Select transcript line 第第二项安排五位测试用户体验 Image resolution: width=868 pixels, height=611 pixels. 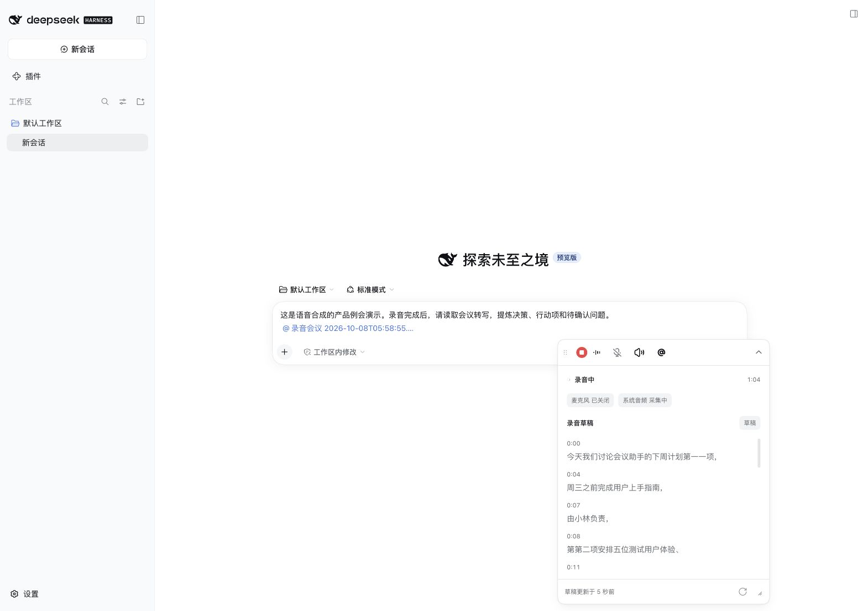point(624,550)
